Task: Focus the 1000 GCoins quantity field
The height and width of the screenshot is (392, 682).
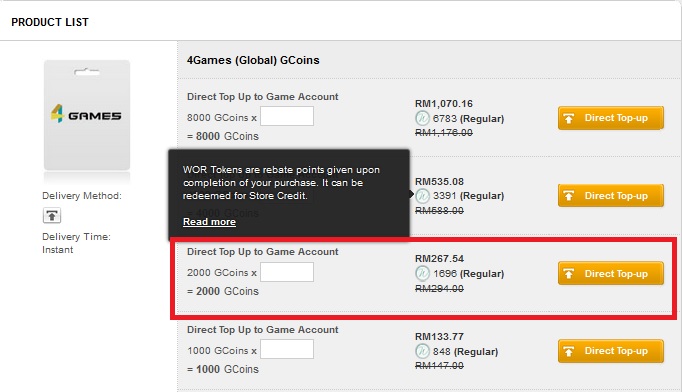Action: [x=287, y=349]
